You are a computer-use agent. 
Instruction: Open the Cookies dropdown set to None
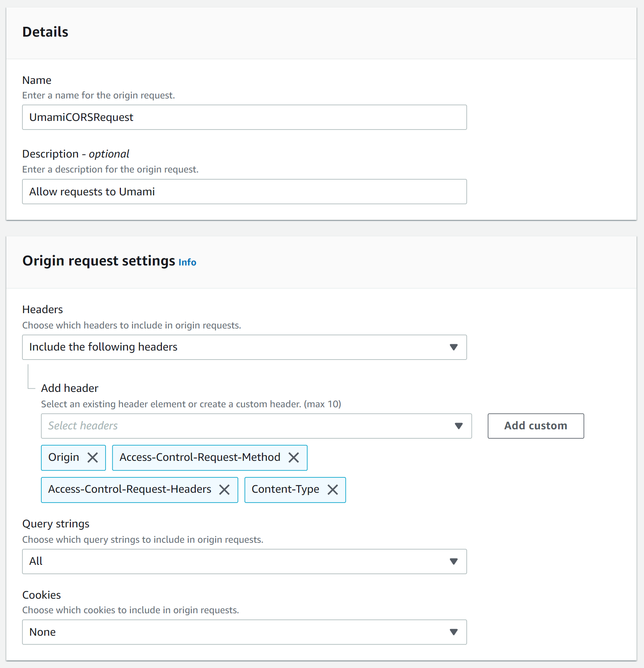coord(244,632)
